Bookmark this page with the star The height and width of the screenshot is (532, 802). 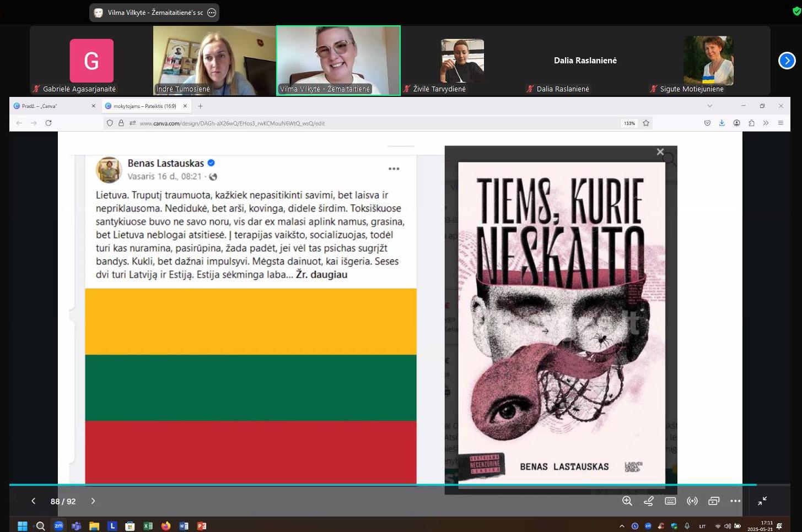(x=646, y=123)
